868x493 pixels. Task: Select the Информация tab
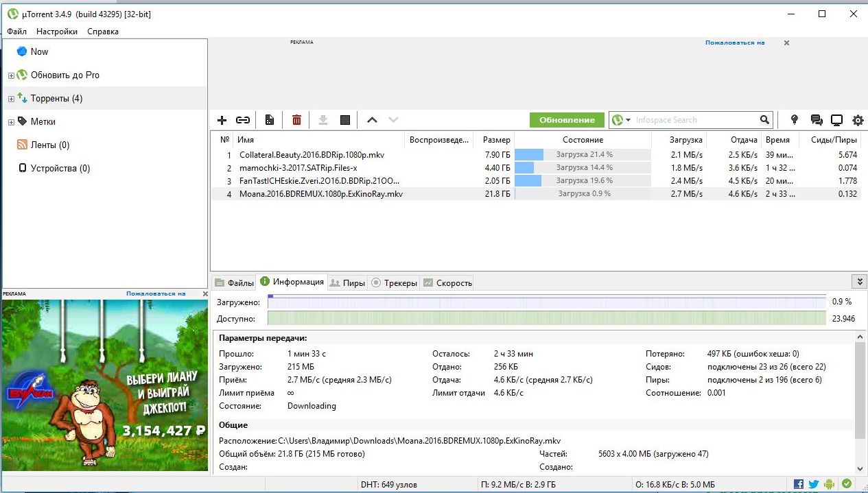[292, 282]
